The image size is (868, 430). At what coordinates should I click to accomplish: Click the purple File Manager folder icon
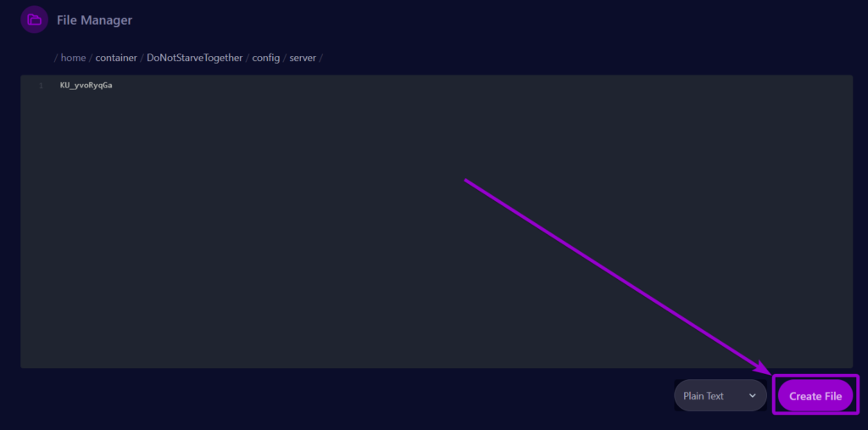point(34,20)
